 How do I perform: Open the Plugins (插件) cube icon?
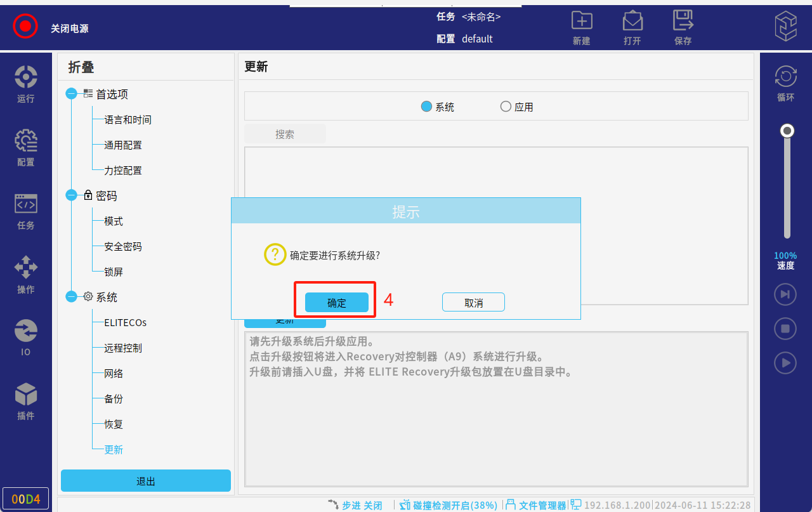(x=26, y=395)
